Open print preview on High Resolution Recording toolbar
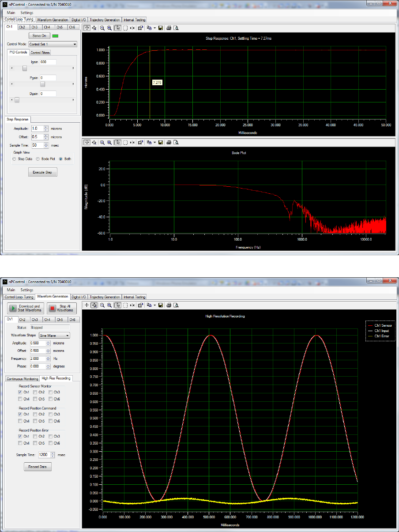The image size is (399, 532). 176,305
